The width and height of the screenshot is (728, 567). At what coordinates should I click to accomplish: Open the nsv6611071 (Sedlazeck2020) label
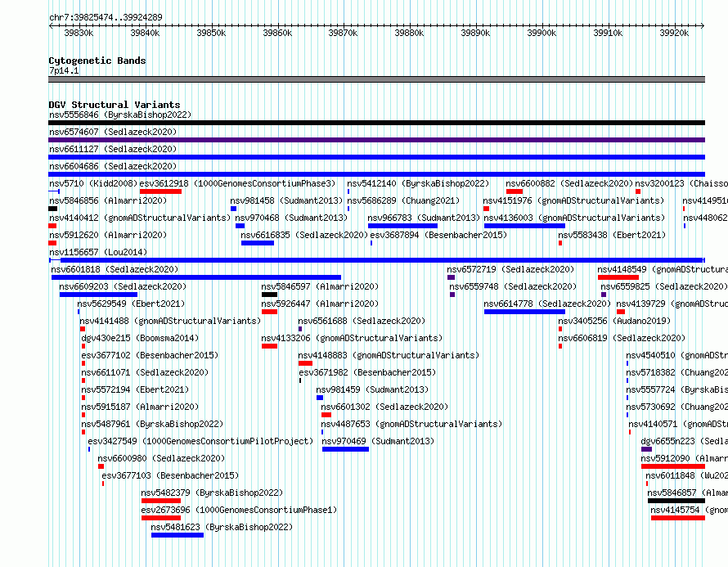[145, 372]
